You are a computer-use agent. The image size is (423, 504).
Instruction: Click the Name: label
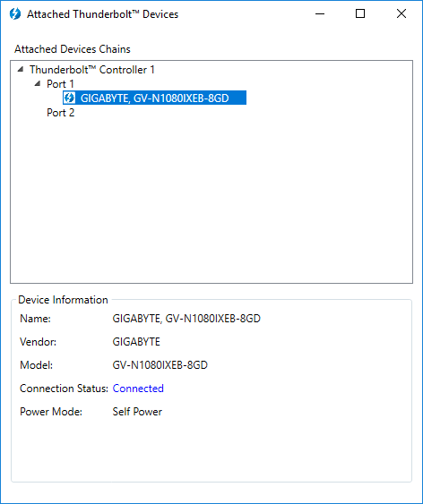[35, 319]
